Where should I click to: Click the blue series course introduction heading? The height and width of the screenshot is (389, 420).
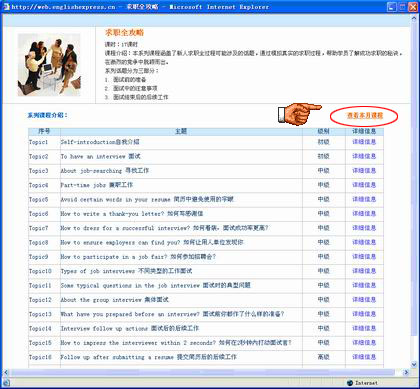coord(47,115)
